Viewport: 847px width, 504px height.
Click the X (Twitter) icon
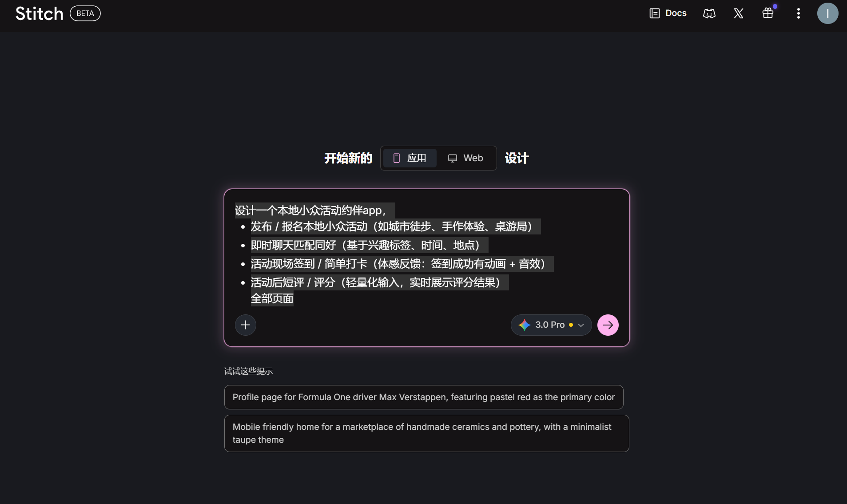(738, 13)
